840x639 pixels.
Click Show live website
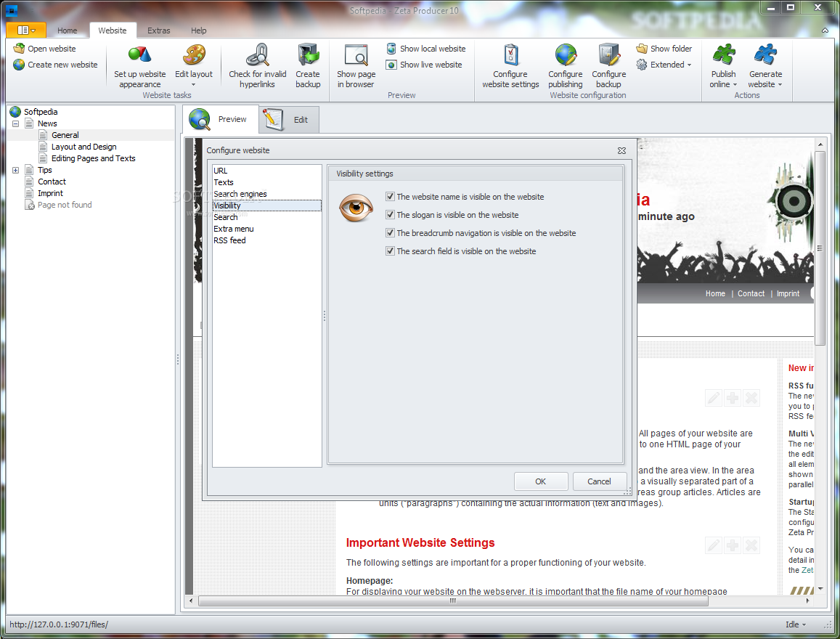coord(424,65)
